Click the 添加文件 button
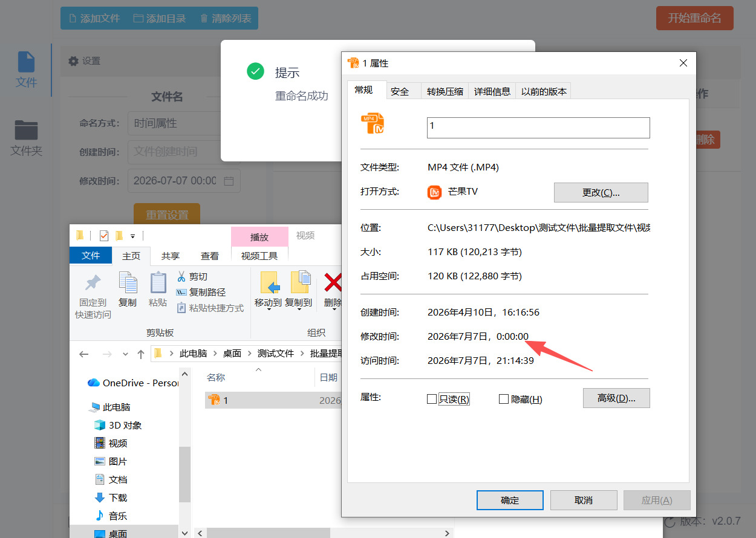This screenshot has width=756, height=538. tap(94, 18)
